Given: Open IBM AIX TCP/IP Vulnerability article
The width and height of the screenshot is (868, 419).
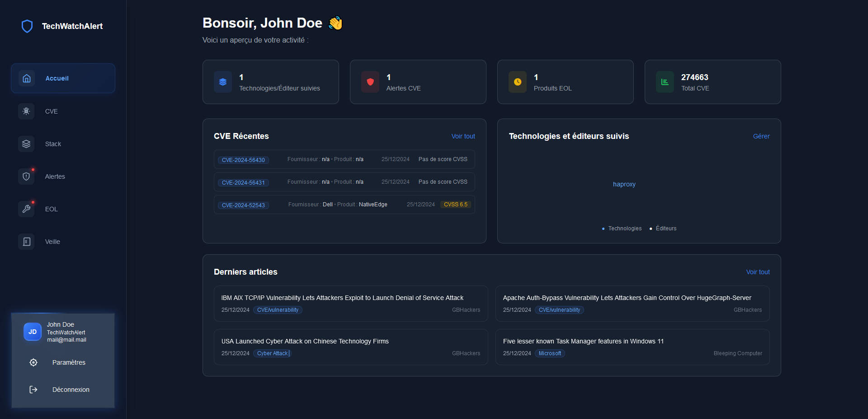Looking at the screenshot, I should 351,304.
